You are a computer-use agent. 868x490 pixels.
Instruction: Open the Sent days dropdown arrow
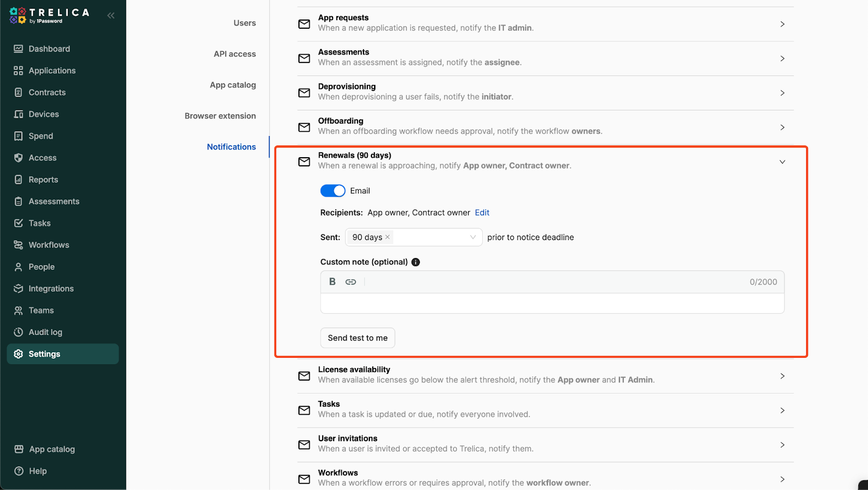(473, 237)
